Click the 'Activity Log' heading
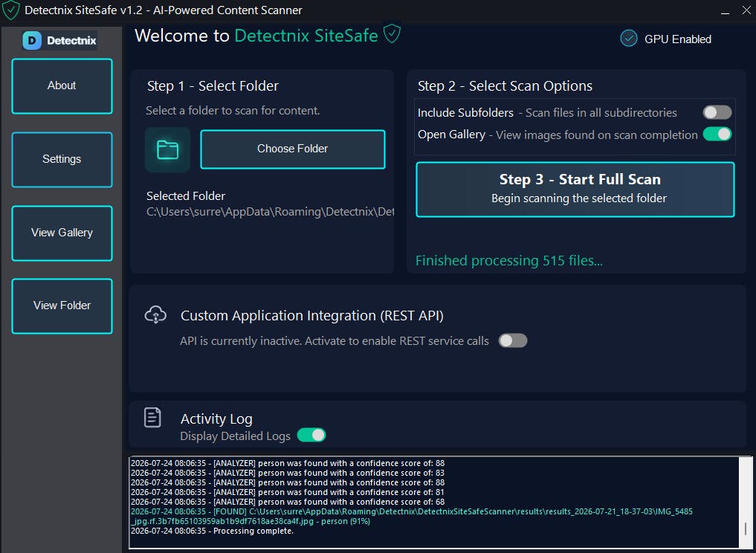 [x=216, y=418]
